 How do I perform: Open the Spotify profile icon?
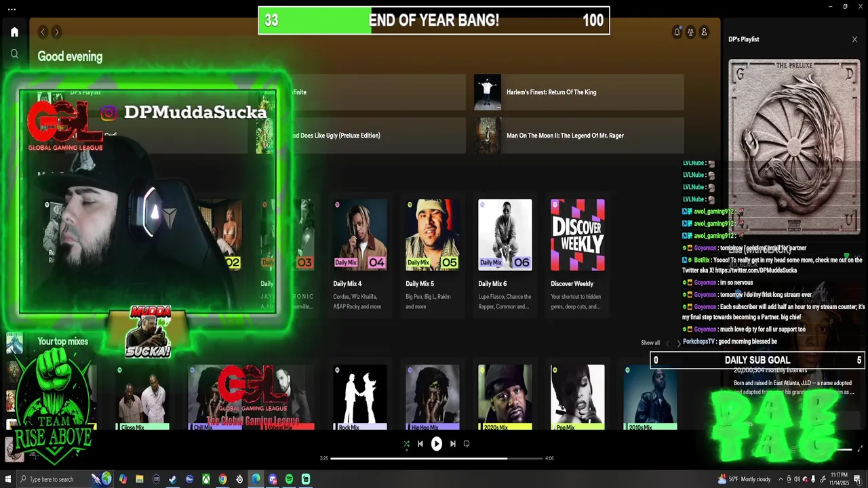pyautogui.click(x=704, y=32)
